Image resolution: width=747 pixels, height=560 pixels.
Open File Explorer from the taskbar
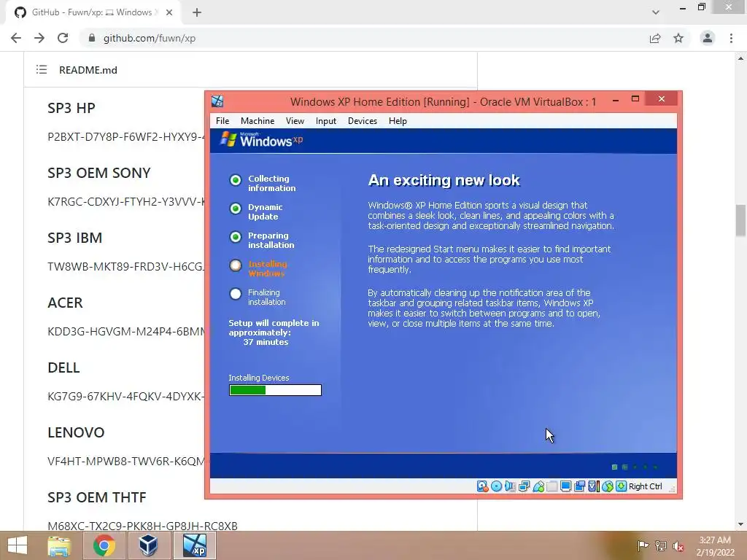point(59,545)
